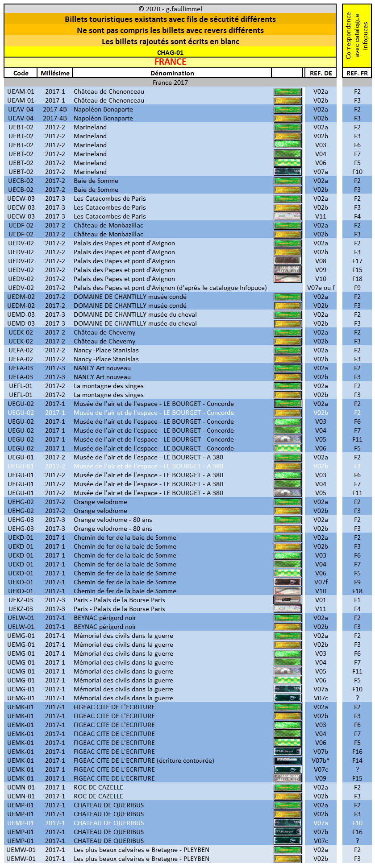The image size is (375, 868).
Task: Click the copyright 2020 g.faullimmel cell
Action: [x=170, y=9]
